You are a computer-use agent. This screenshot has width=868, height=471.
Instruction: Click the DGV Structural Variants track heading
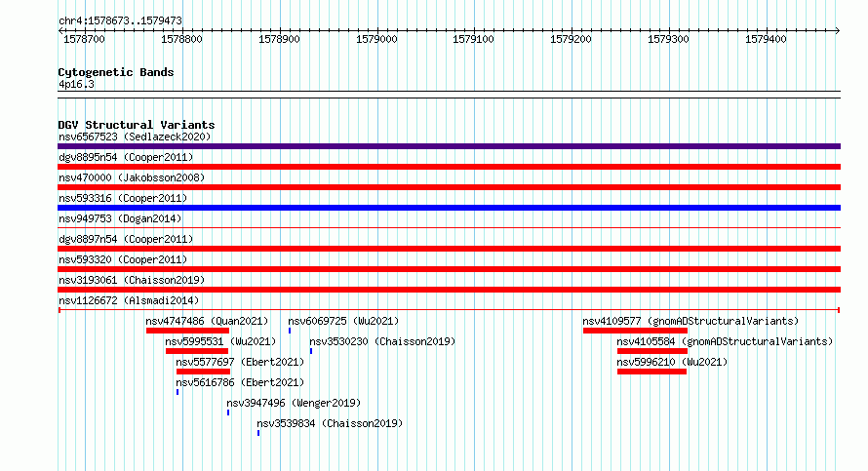(x=137, y=125)
